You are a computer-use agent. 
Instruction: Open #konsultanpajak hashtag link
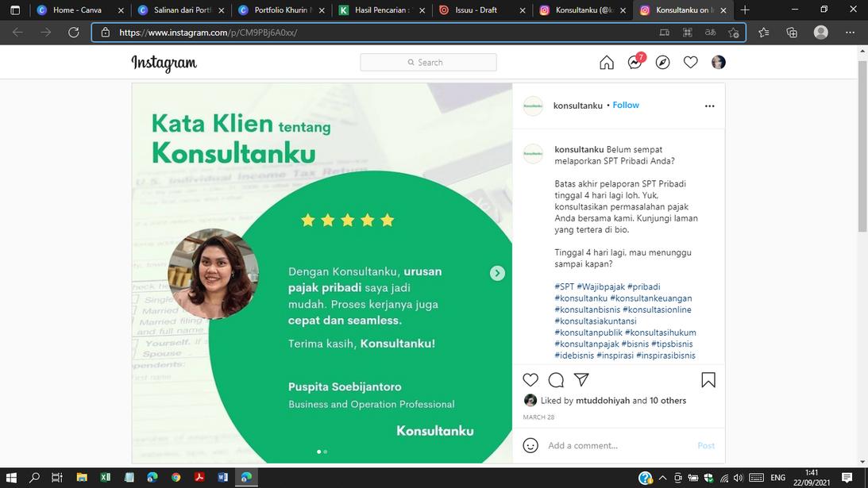click(x=587, y=344)
